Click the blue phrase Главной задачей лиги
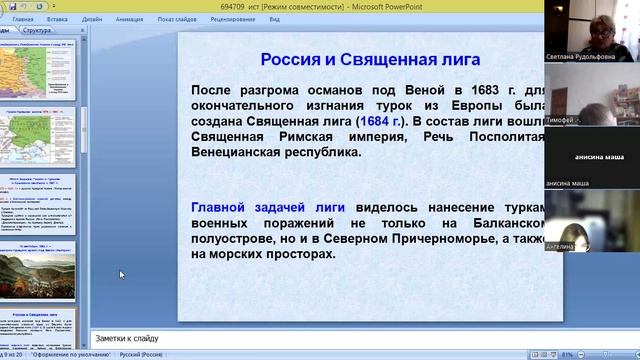This screenshot has height=360, width=640. (268, 207)
